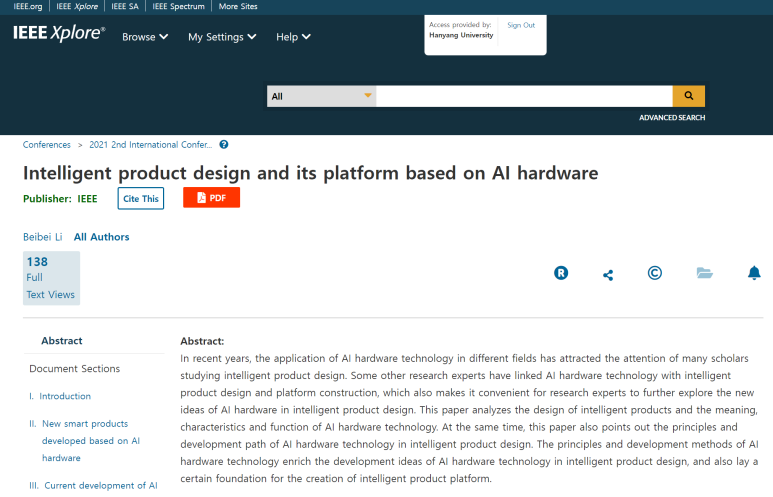
Task: Save to the folder icon
Action: [704, 273]
